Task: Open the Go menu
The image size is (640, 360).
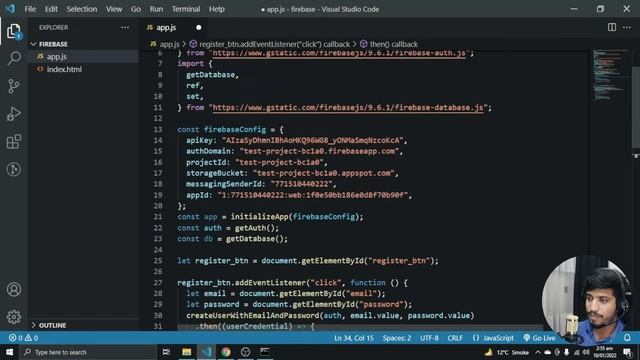Action: pyautogui.click(x=136, y=9)
